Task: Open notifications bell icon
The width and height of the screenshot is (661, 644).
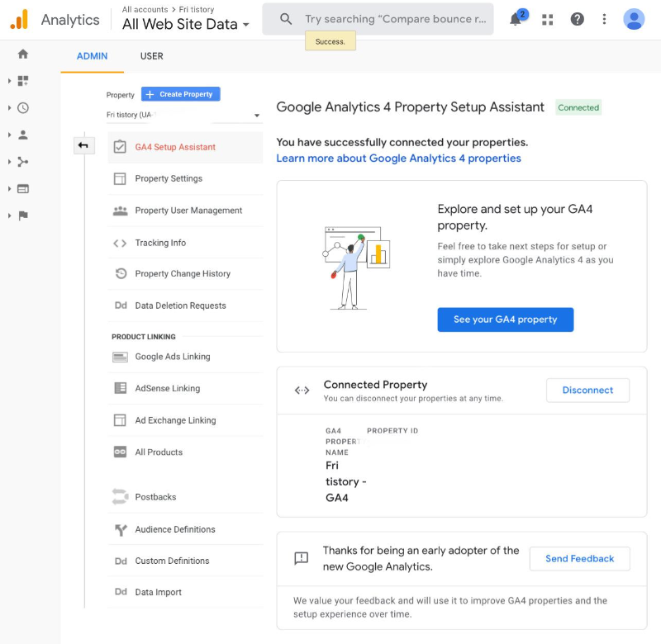Action: point(516,18)
